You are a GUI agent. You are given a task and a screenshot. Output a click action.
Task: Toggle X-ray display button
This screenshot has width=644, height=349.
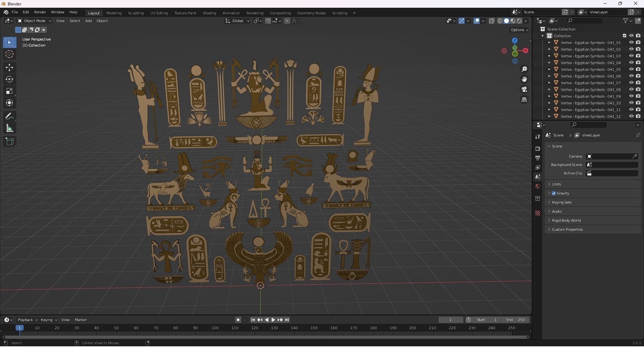tap(492, 21)
